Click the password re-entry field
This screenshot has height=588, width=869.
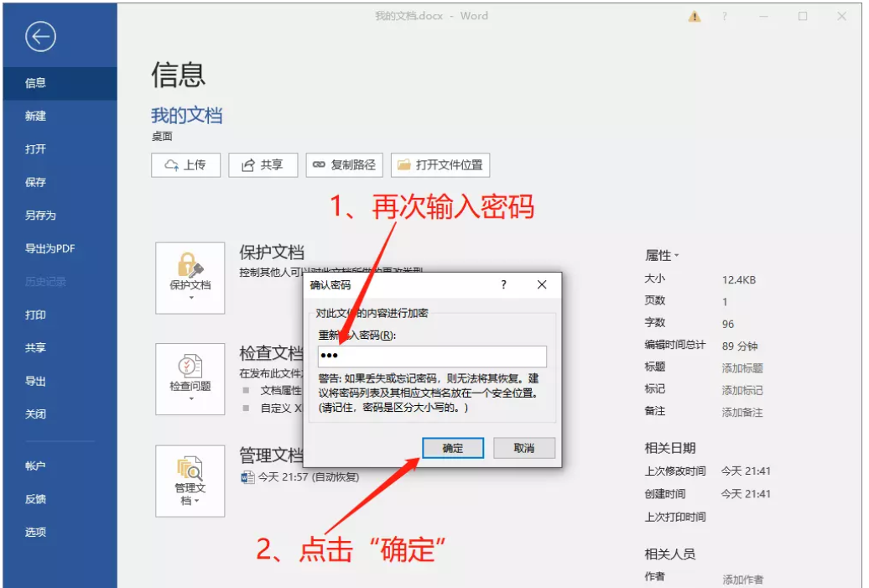pos(432,356)
